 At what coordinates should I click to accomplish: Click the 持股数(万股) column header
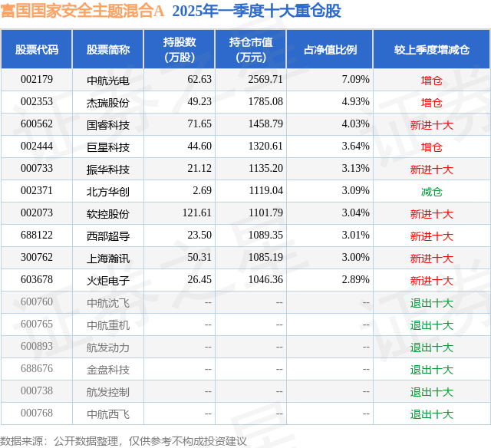[x=180, y=50]
